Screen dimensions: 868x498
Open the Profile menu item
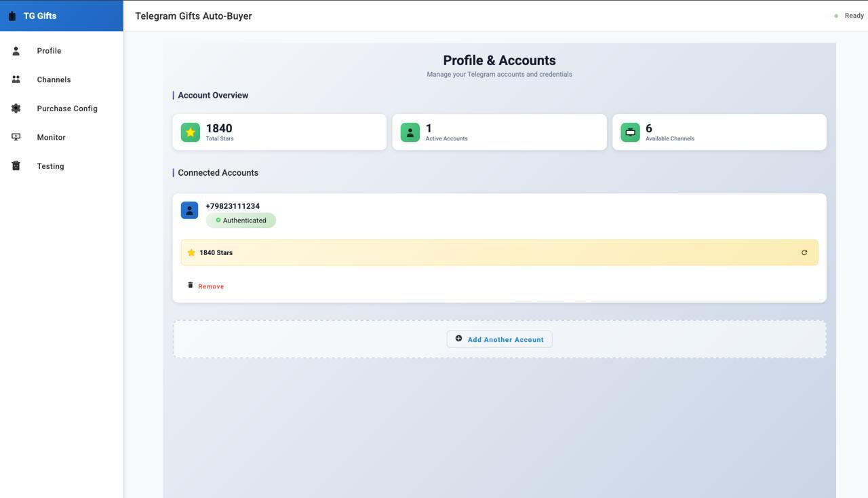click(62, 51)
